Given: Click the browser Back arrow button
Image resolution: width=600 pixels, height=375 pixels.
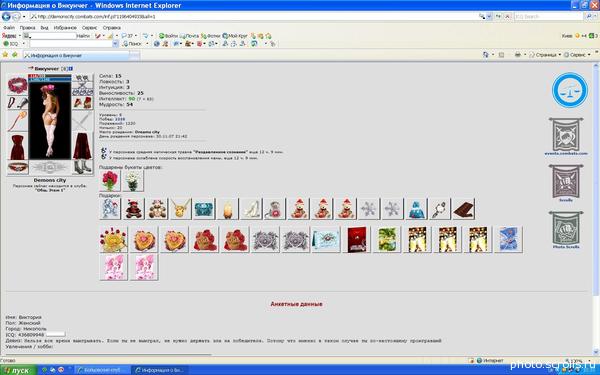Looking at the screenshot, I should click(x=6, y=16).
